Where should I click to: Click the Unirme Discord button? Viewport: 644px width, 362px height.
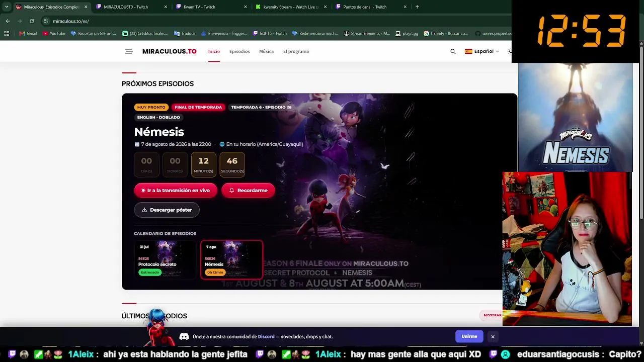point(469,336)
